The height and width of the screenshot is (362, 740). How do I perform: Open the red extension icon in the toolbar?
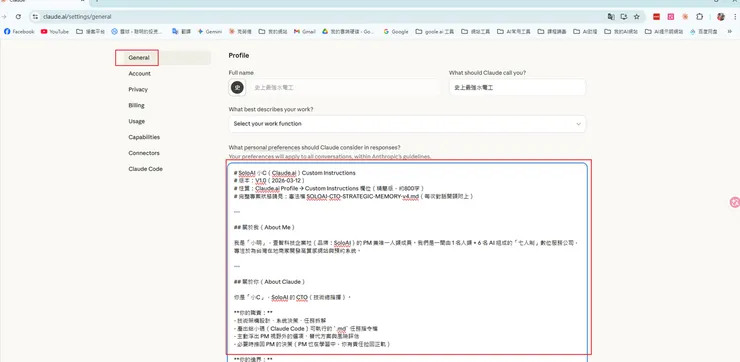click(x=656, y=17)
